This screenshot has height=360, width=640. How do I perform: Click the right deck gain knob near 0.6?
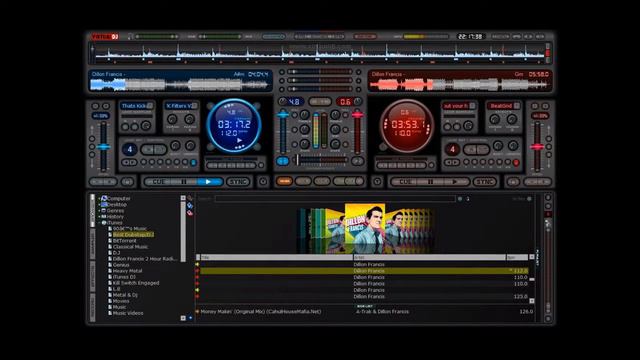pos(358,101)
